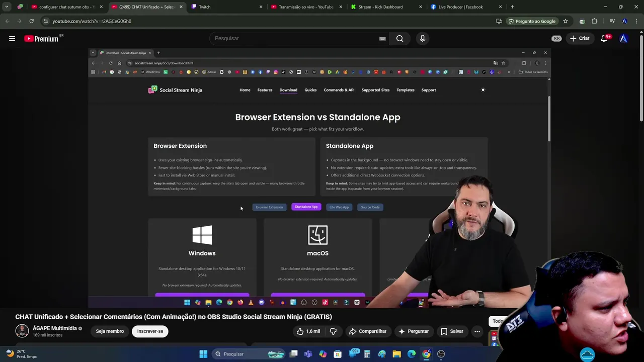Click the Perguntar ask button
Screen dimensions: 644x362
pyautogui.click(x=414, y=331)
